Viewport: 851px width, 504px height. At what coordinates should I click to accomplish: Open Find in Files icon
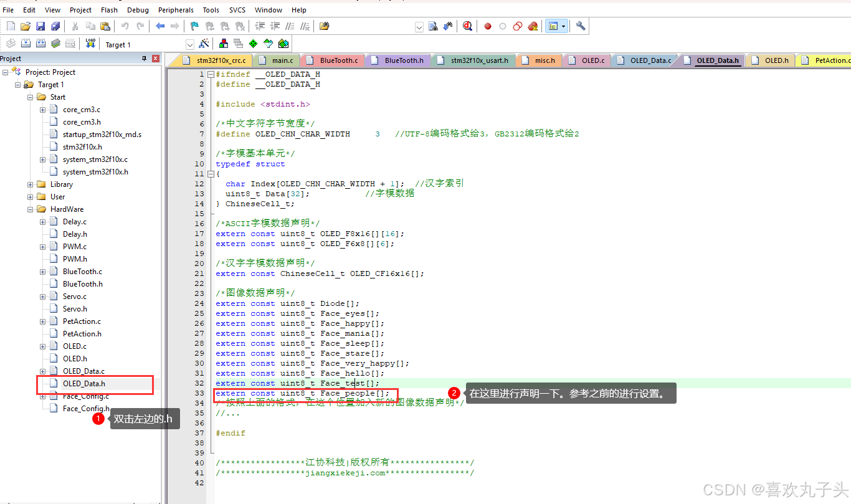tap(324, 26)
